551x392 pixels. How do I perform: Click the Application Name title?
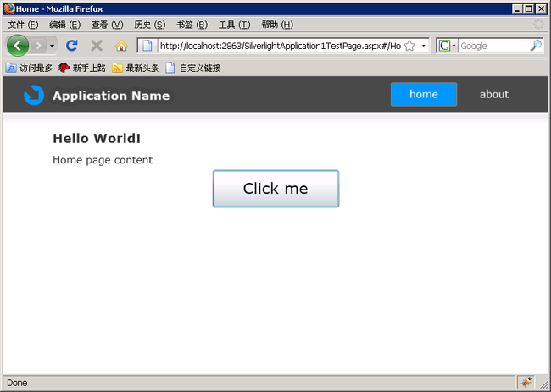pyautogui.click(x=111, y=96)
